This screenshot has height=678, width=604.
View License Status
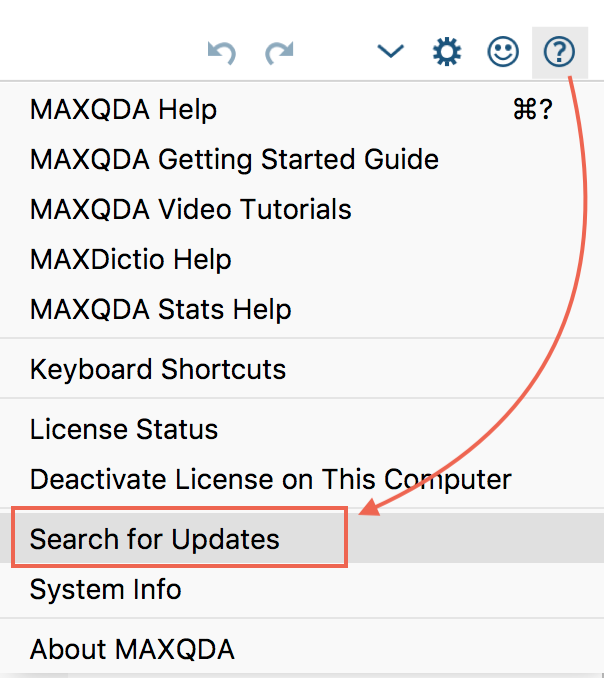click(x=302, y=429)
